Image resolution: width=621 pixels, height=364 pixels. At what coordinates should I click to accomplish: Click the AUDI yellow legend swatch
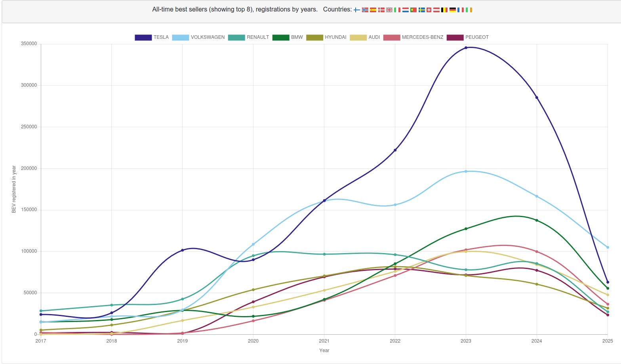[358, 37]
